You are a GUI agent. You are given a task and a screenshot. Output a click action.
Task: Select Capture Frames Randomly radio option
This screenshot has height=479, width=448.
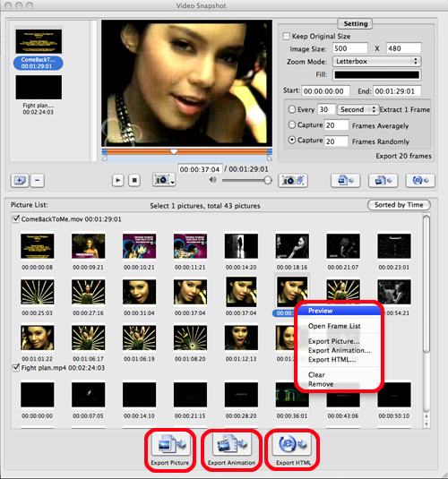pyautogui.click(x=292, y=140)
